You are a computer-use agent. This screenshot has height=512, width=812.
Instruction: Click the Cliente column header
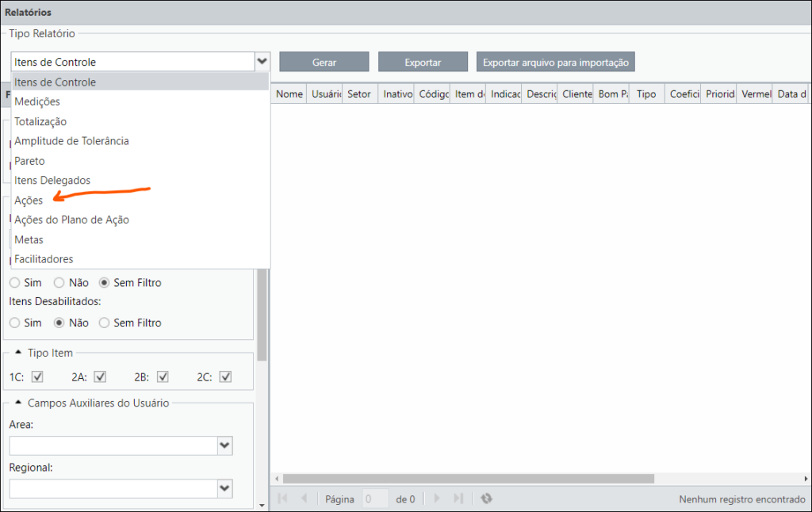pyautogui.click(x=576, y=94)
